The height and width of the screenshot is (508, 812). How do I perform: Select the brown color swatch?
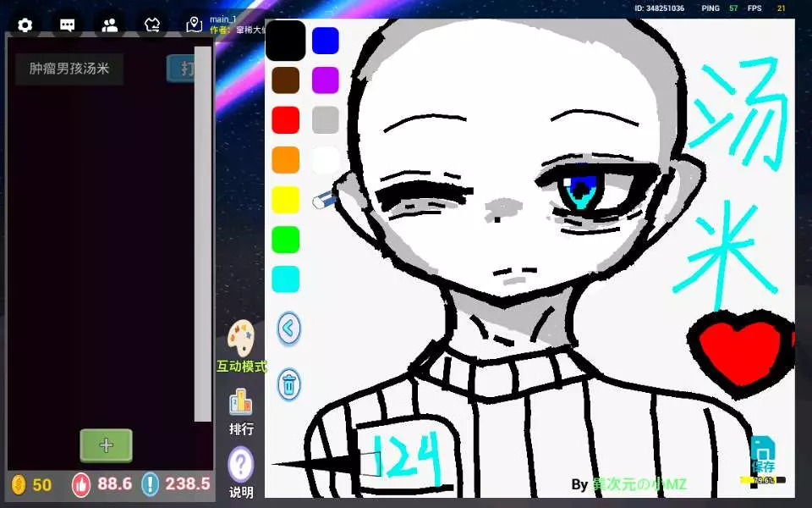[285, 80]
